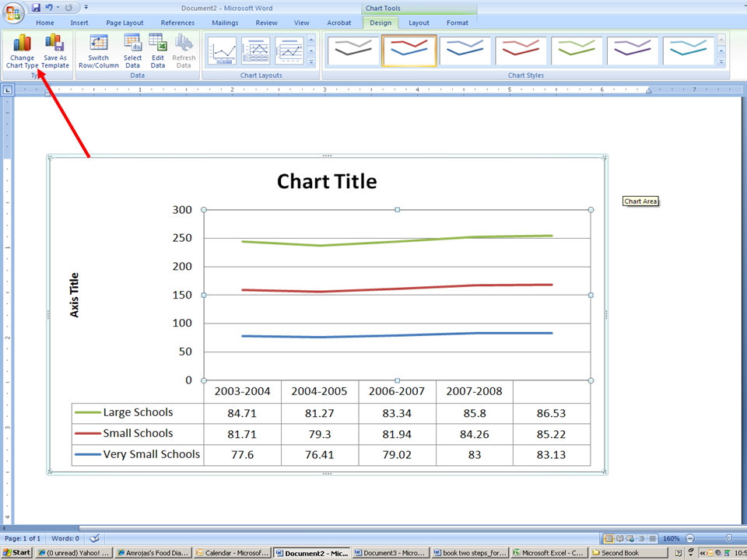The image size is (747, 560).
Task: Switch to Web Layout view
Action: (x=630, y=538)
